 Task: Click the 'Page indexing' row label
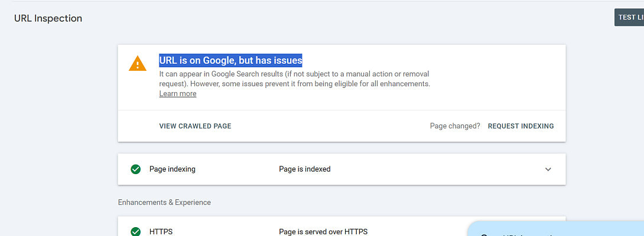click(172, 169)
